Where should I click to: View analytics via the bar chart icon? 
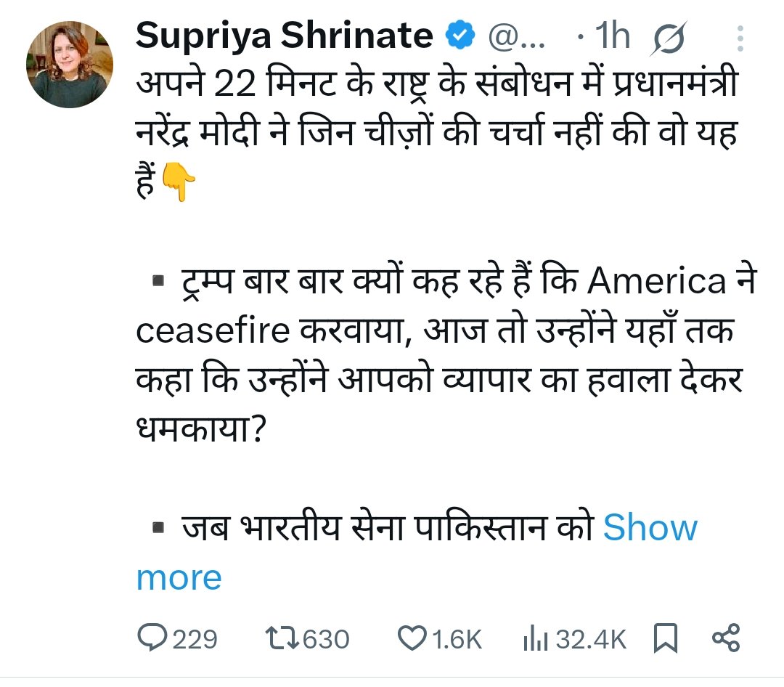(x=536, y=639)
